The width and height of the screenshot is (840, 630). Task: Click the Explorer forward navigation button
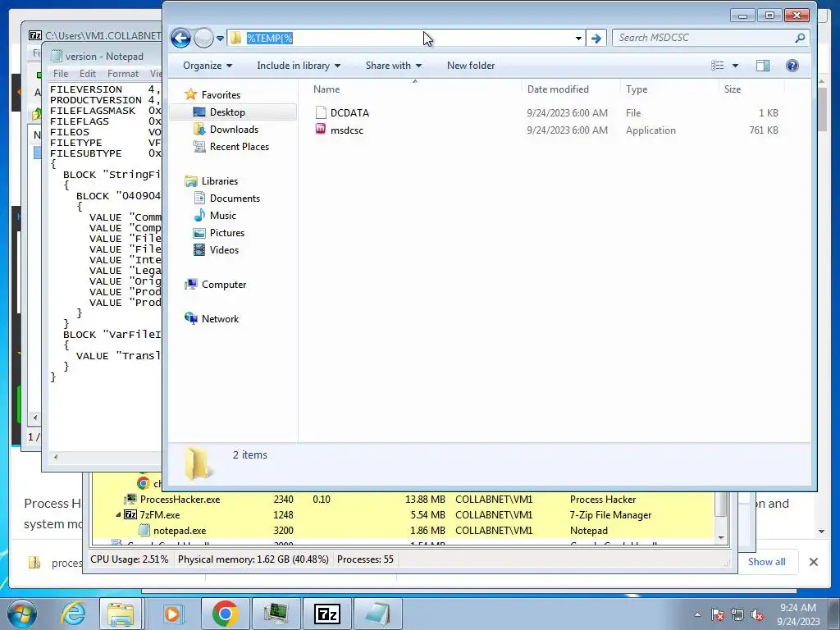(203, 38)
